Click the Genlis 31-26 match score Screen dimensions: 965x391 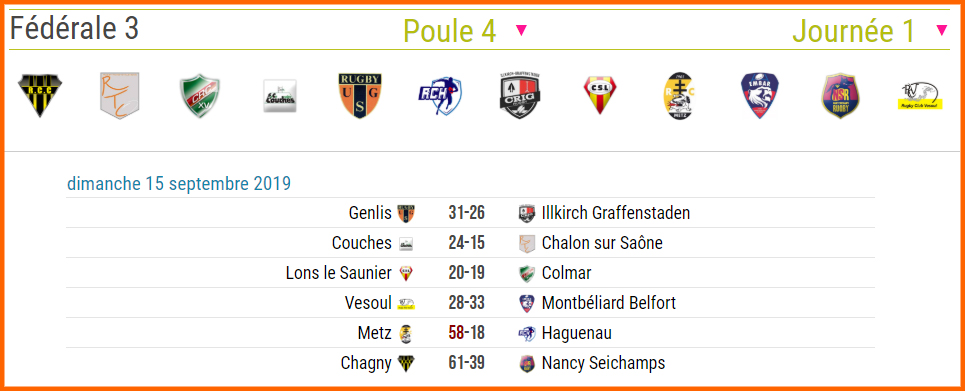466,213
